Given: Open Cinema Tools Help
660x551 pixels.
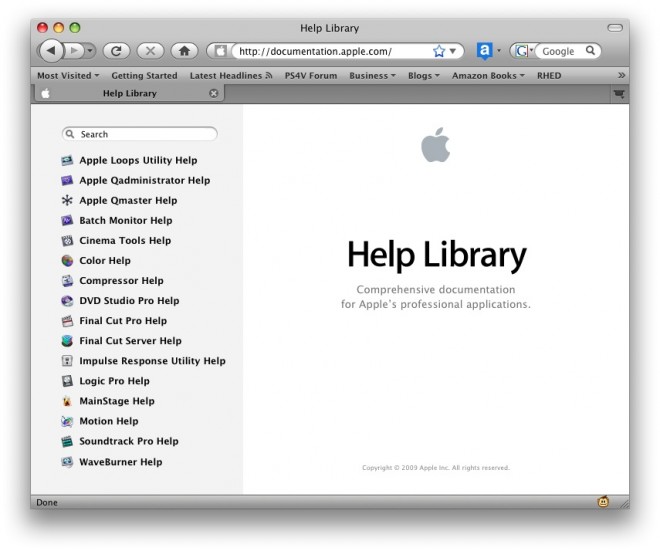Looking at the screenshot, I should coord(125,241).
